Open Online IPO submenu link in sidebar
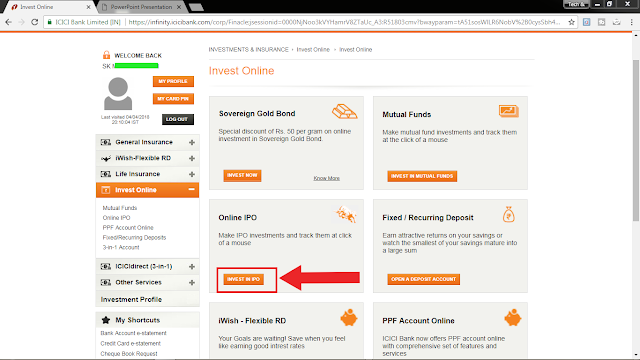The image size is (640, 360). (116, 218)
